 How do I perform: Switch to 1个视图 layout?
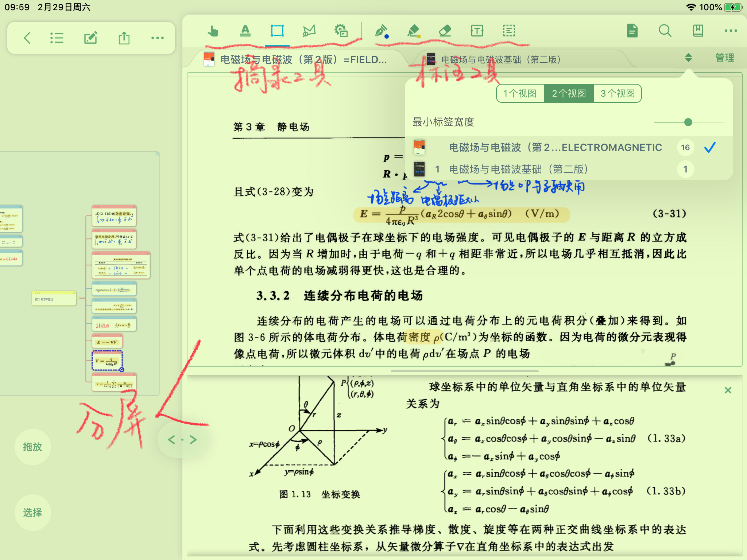coord(520,94)
